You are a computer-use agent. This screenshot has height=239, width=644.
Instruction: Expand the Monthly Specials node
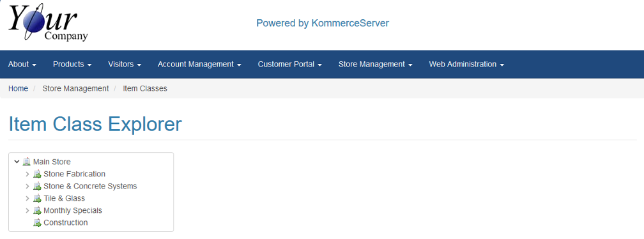[27, 210]
